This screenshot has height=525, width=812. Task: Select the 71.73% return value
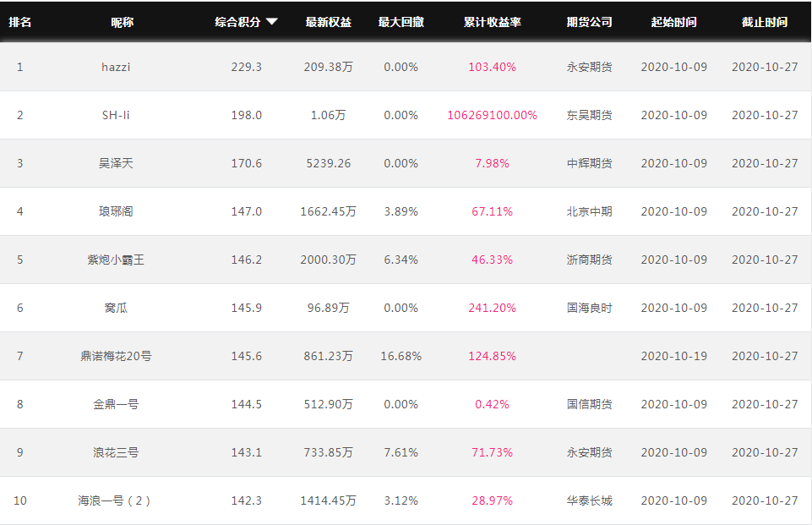(x=492, y=452)
